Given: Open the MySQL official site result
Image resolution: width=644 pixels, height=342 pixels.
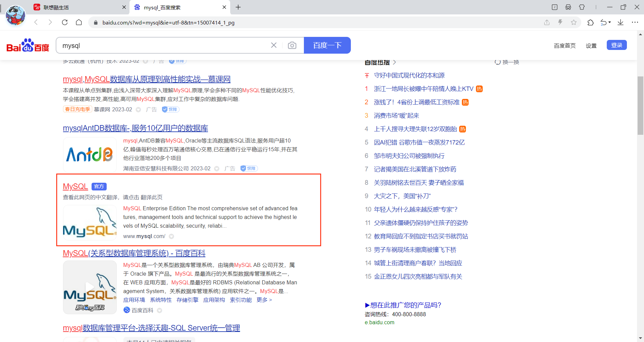Looking at the screenshot, I should (75, 186).
